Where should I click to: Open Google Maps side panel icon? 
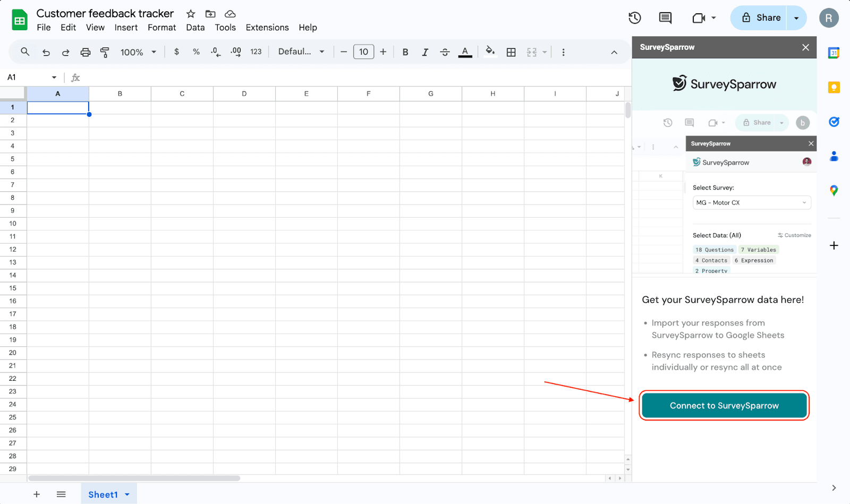834,191
